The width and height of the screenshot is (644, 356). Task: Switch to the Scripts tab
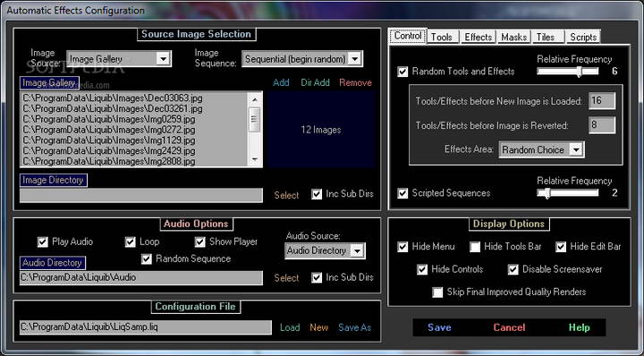tap(583, 37)
